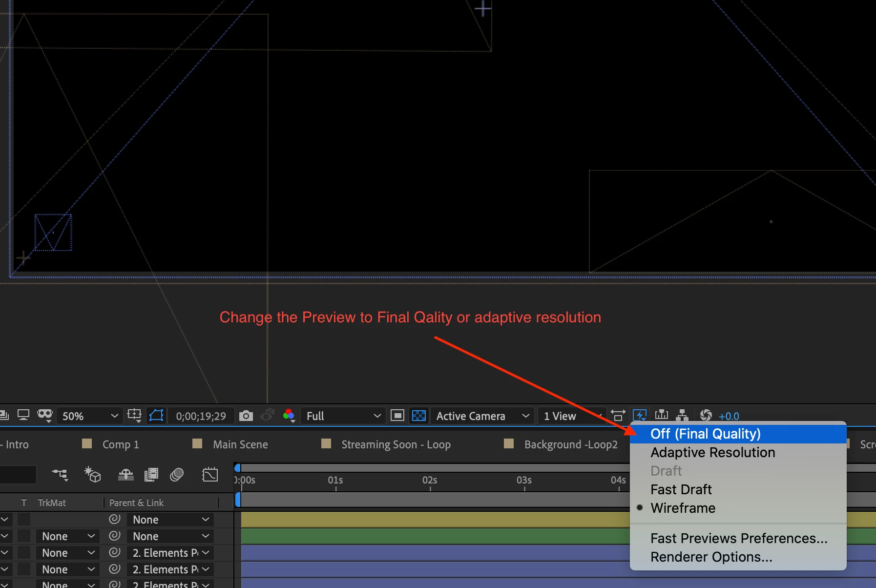Open second row Parent None dropdown
This screenshot has width=876, height=588.
tap(170, 536)
